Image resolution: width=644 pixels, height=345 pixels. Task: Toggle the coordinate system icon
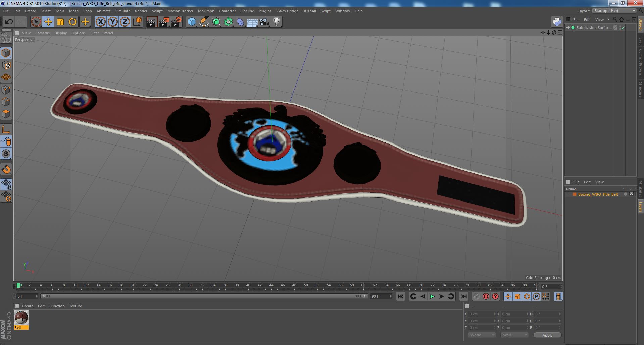coord(137,22)
